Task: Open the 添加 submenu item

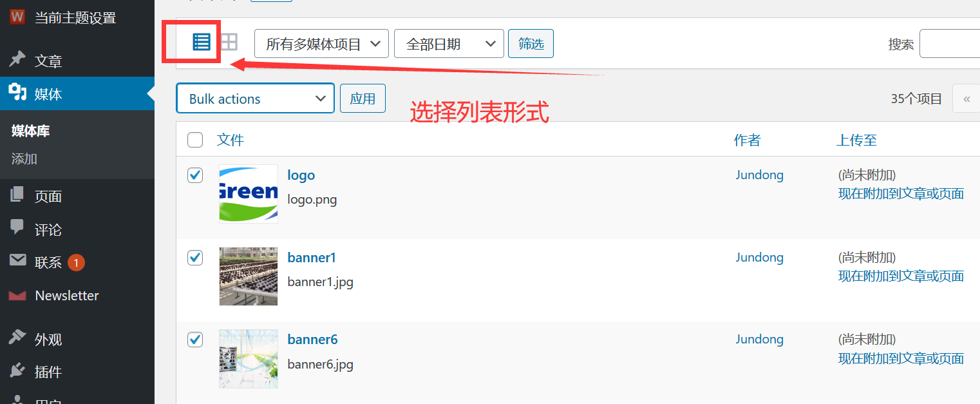Action: click(x=24, y=159)
